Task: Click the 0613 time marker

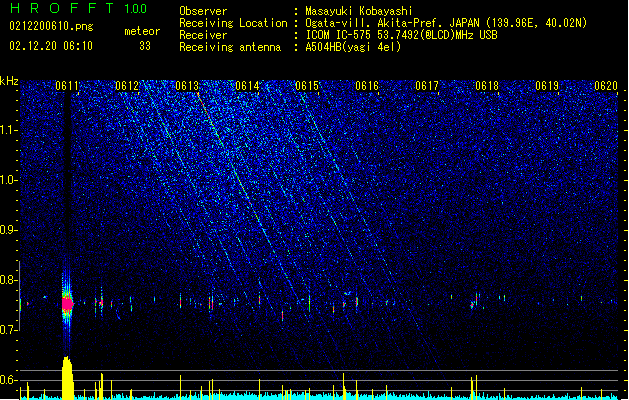Action: [x=187, y=86]
